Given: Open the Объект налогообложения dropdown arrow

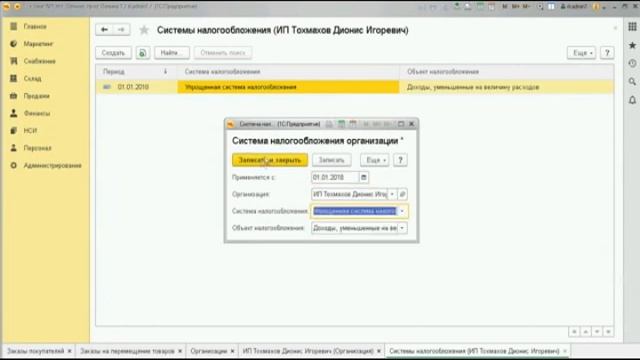Looking at the screenshot, I should pos(402,228).
